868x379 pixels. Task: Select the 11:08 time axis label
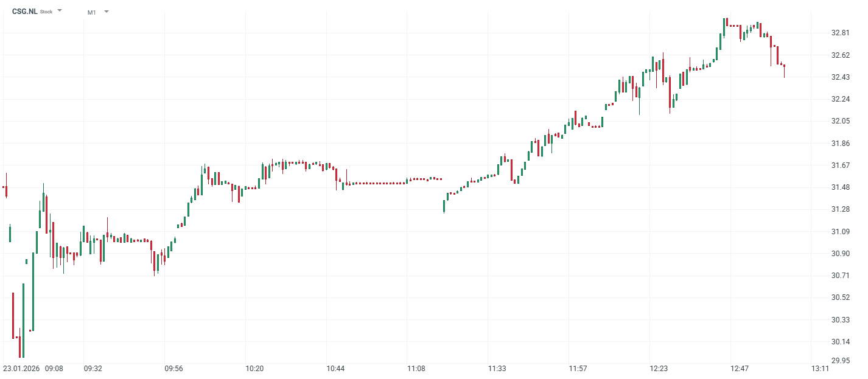tap(416, 369)
